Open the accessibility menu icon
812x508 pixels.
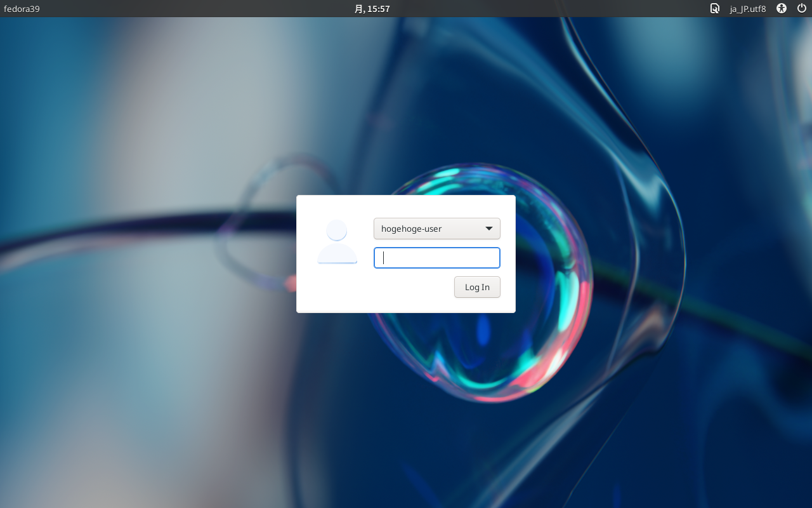[x=782, y=9]
